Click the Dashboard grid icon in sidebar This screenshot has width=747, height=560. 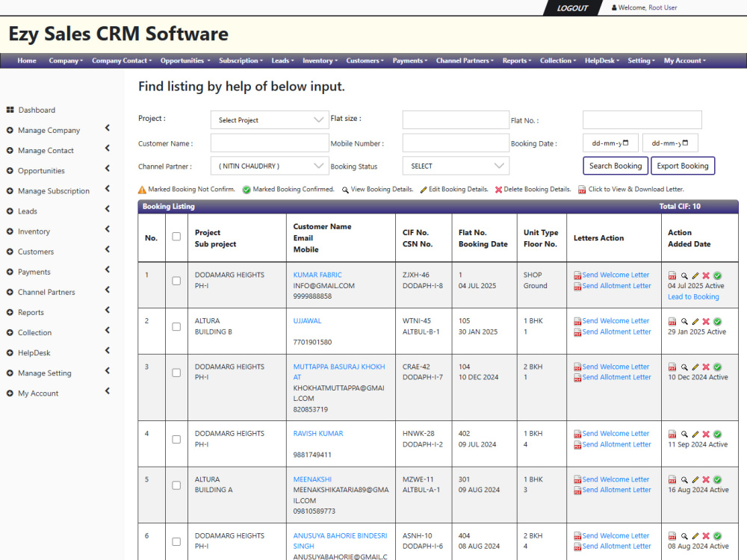tap(10, 110)
